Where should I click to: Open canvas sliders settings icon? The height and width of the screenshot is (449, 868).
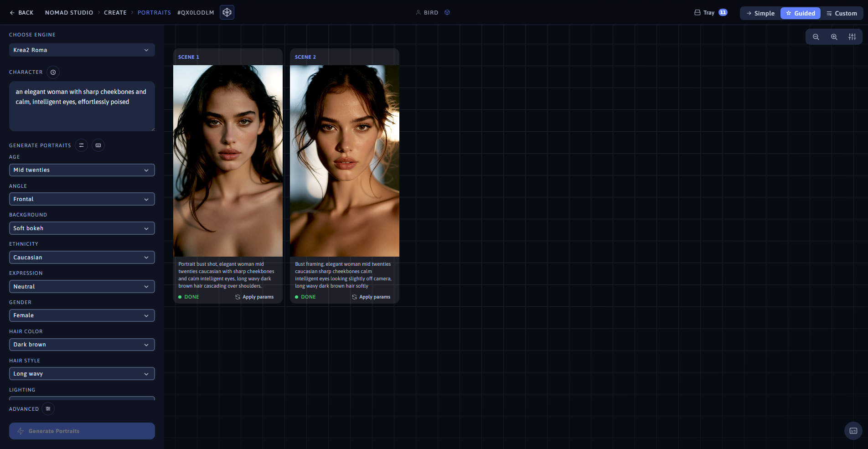852,37
